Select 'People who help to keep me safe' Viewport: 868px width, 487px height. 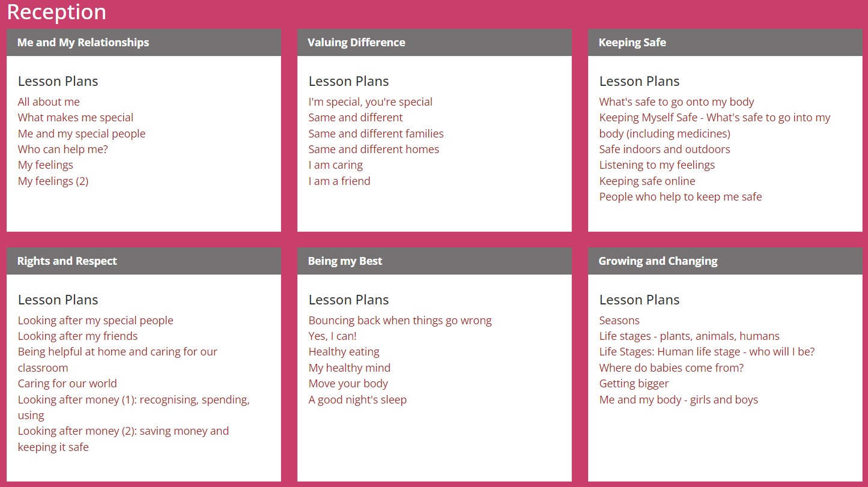pos(681,196)
